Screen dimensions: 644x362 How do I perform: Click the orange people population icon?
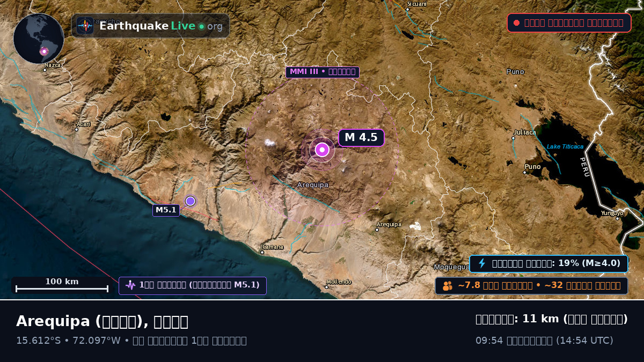[448, 285]
